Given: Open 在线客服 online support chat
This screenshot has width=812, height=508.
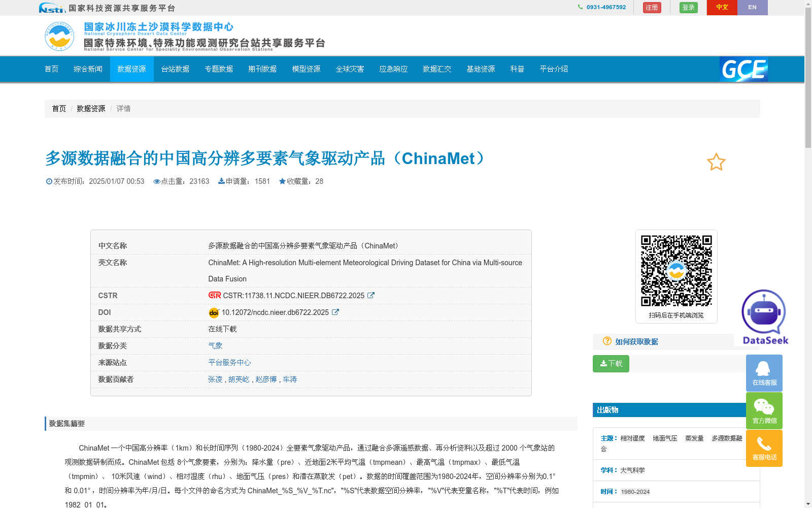Looking at the screenshot, I should tap(764, 373).
